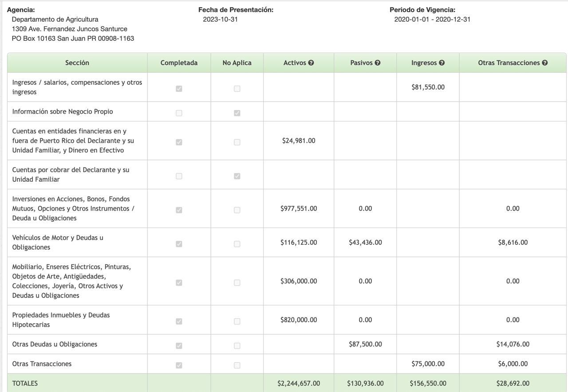The height and width of the screenshot is (392, 568).
Task: Toggle No Aplica for Vehículos de Motor row
Action: (237, 244)
